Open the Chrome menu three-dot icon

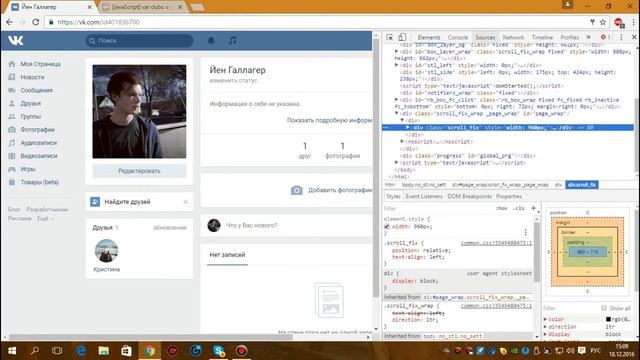(634, 22)
